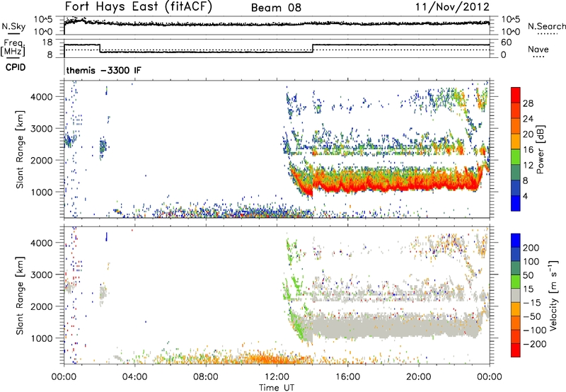Select the 'Freq. [MHz]' axis label
566x392 pixels.
[x=13, y=48]
